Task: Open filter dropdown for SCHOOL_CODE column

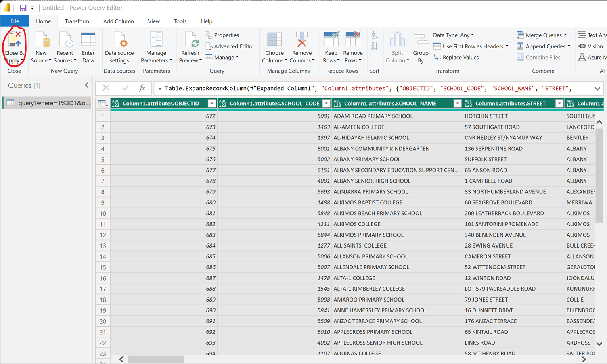Action: [326, 104]
